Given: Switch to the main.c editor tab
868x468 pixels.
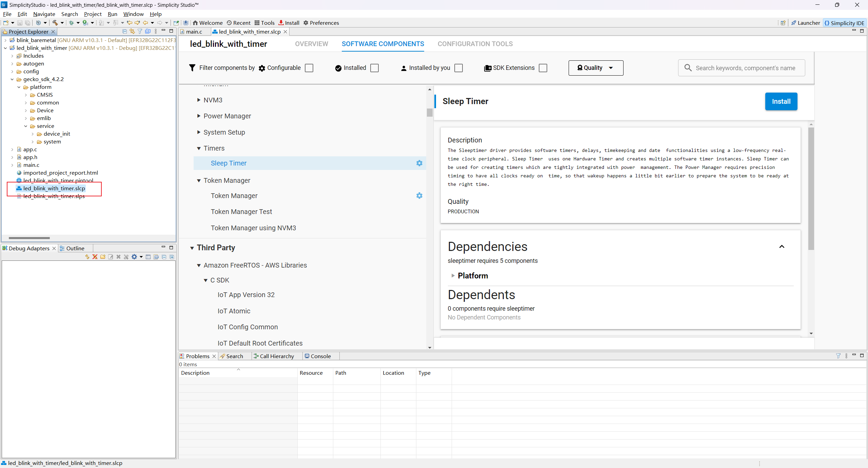Looking at the screenshot, I should pos(194,32).
